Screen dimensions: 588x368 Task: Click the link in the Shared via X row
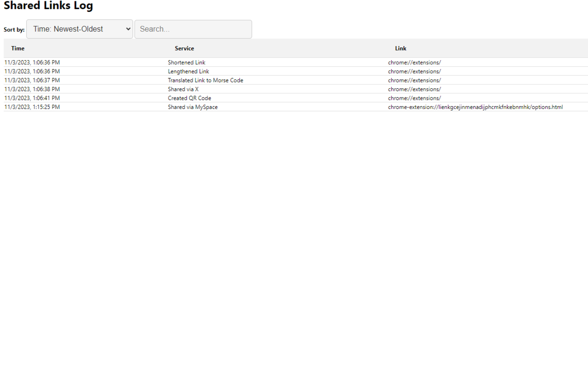(x=414, y=89)
